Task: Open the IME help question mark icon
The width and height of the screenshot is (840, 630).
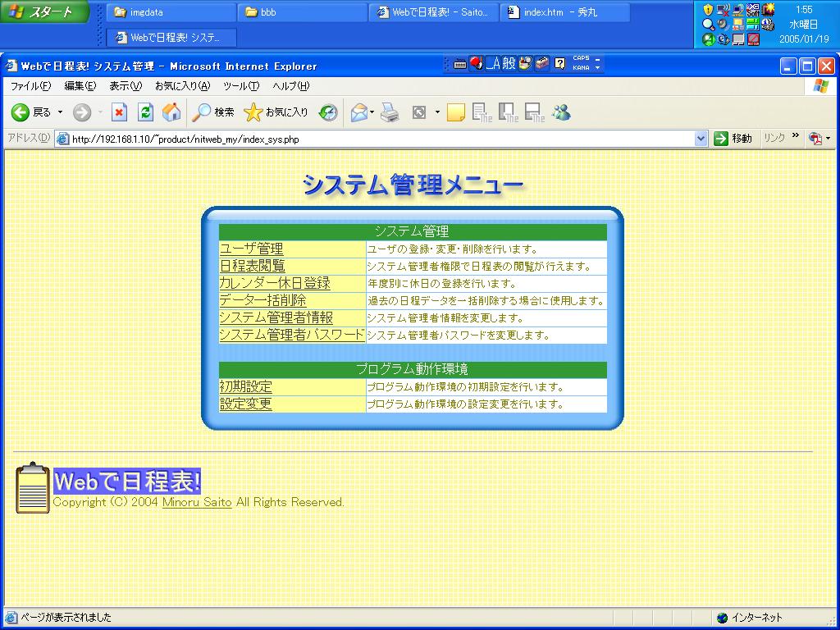Action: (x=559, y=63)
